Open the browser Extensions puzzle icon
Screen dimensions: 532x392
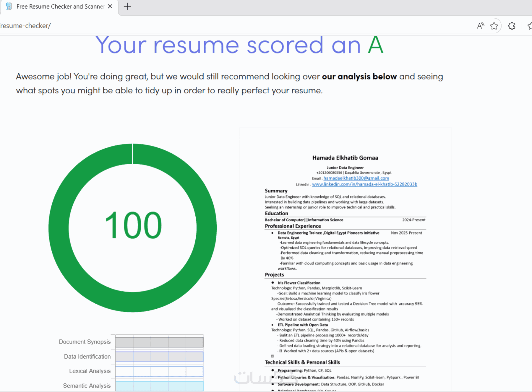[512, 26]
